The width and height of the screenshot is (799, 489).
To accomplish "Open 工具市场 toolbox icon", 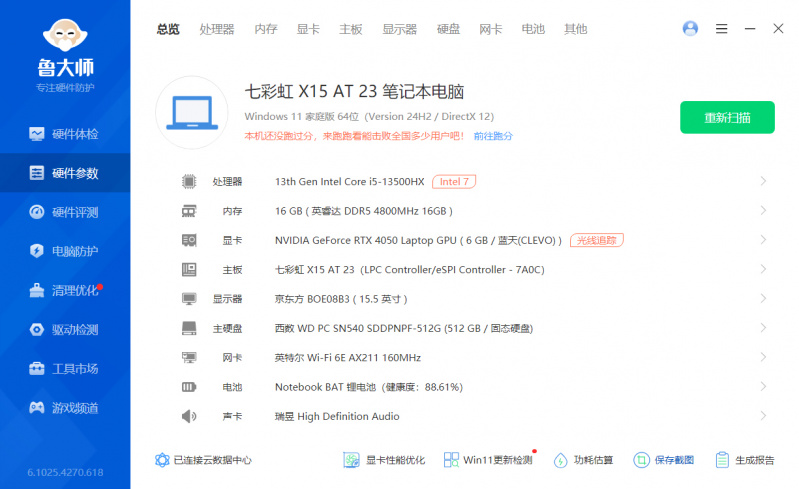I will click(x=37, y=368).
